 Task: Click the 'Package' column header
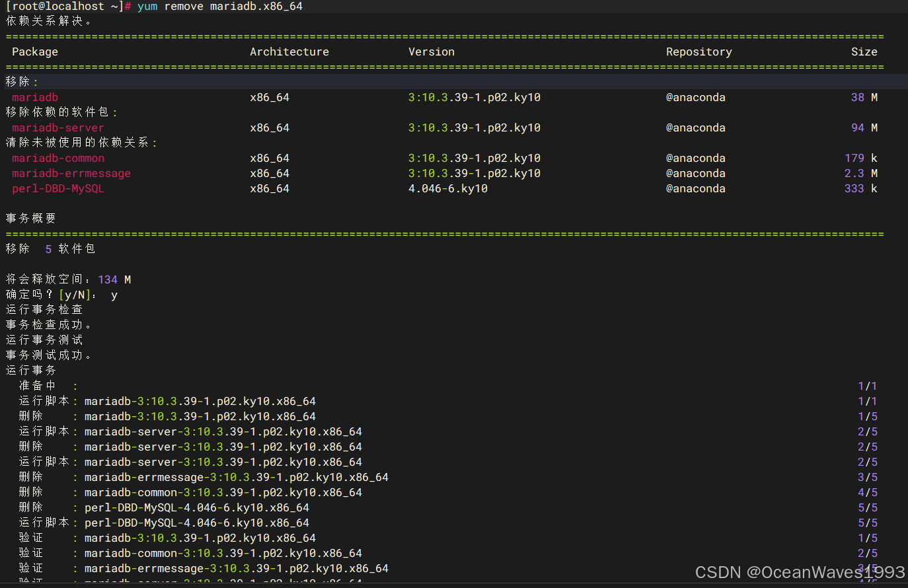click(x=35, y=52)
